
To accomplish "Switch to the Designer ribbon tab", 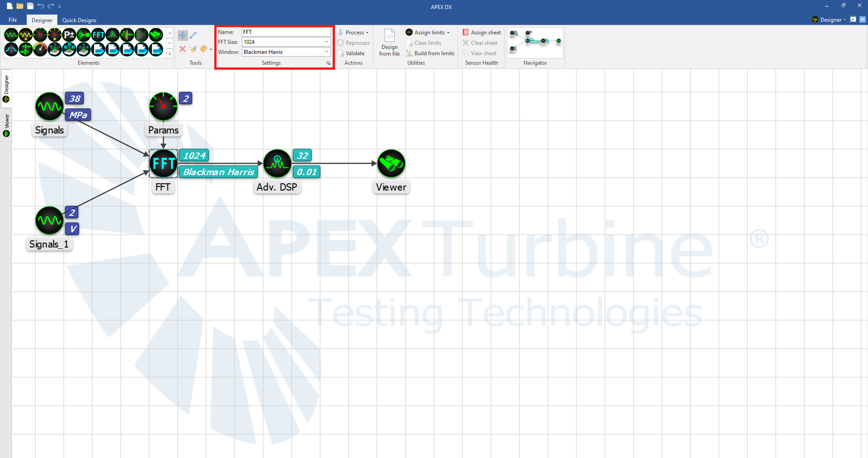I will (42, 20).
